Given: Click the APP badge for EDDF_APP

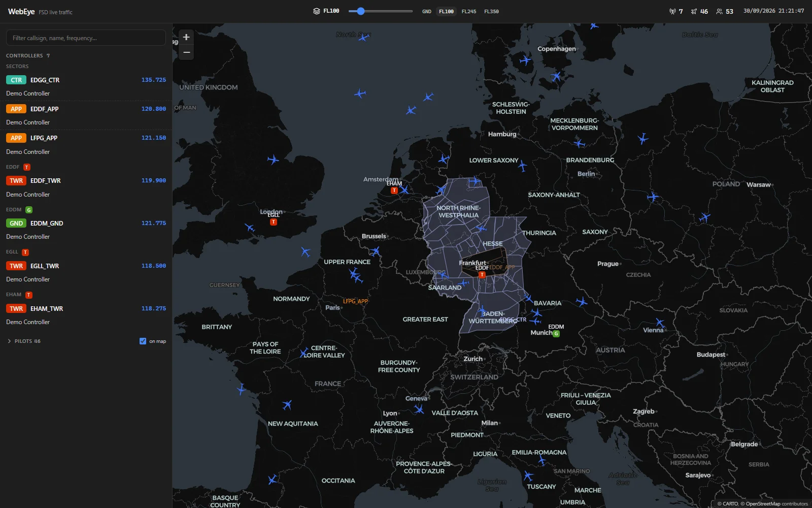Looking at the screenshot, I should click(16, 109).
